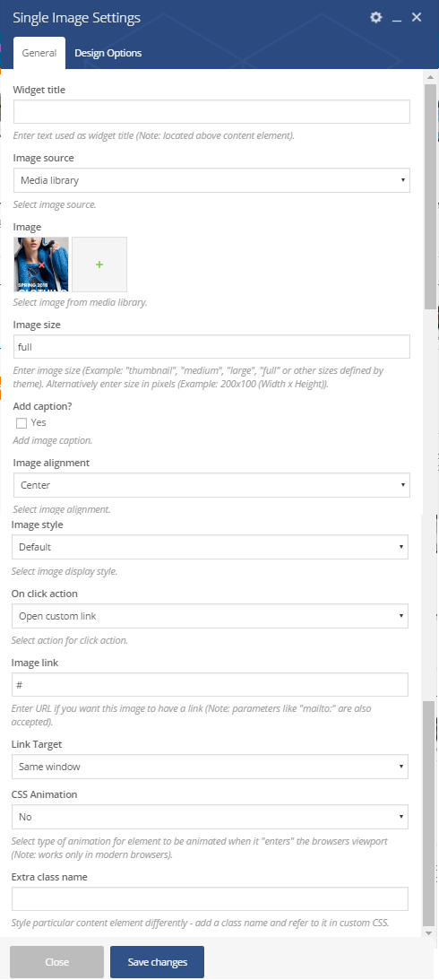Expand the CSS Animation dropdown
439x980 pixels.
click(210, 817)
